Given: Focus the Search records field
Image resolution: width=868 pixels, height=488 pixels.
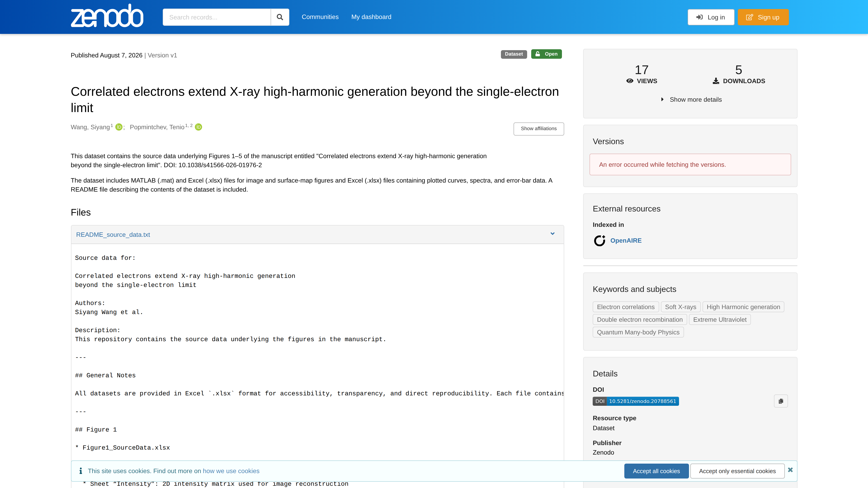Looking at the screenshot, I should (x=217, y=17).
